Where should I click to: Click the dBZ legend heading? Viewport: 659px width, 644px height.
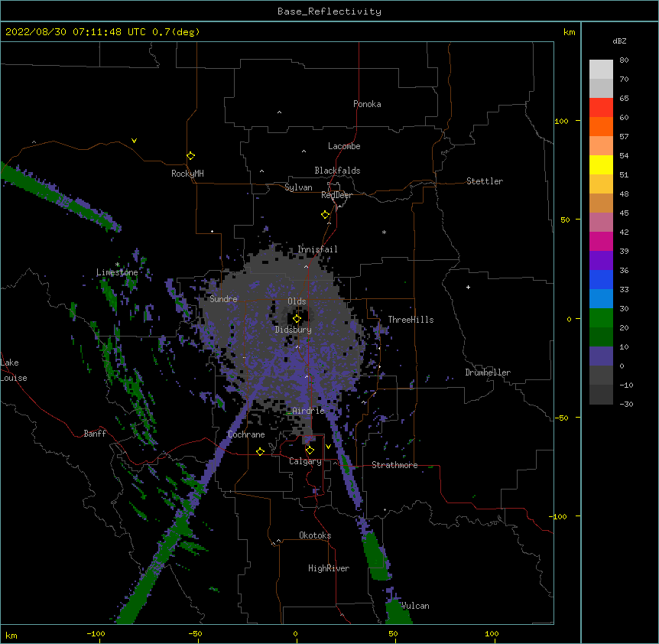[619, 41]
